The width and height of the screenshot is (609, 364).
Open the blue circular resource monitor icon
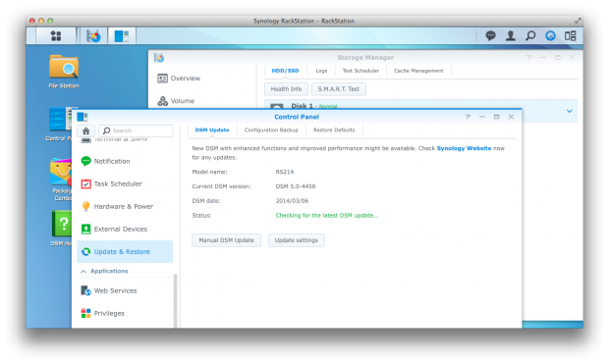pyautogui.click(x=550, y=36)
